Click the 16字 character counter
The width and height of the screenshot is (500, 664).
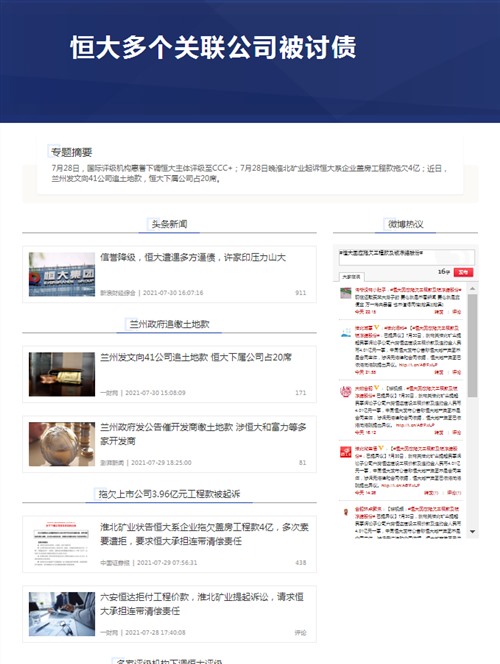(x=444, y=272)
